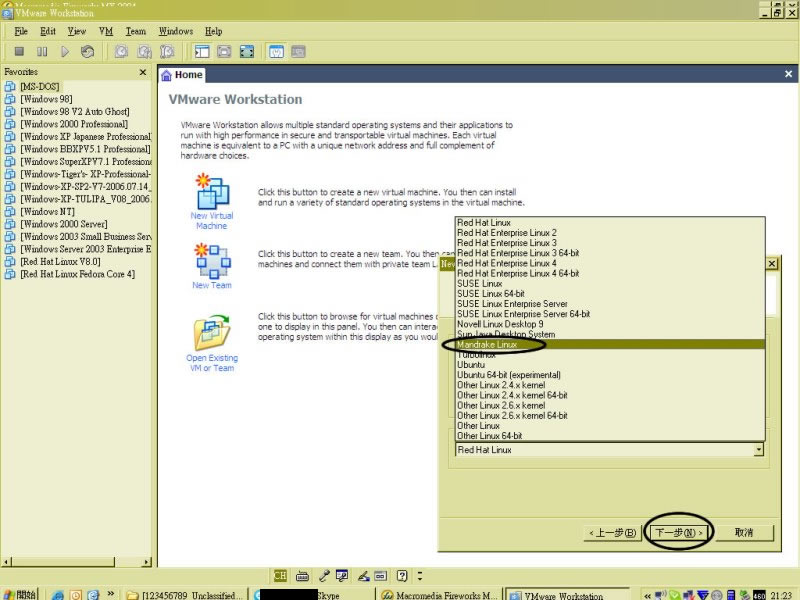Click the guest OS version dropdown arrow
The image size is (800, 600).
coord(759,449)
